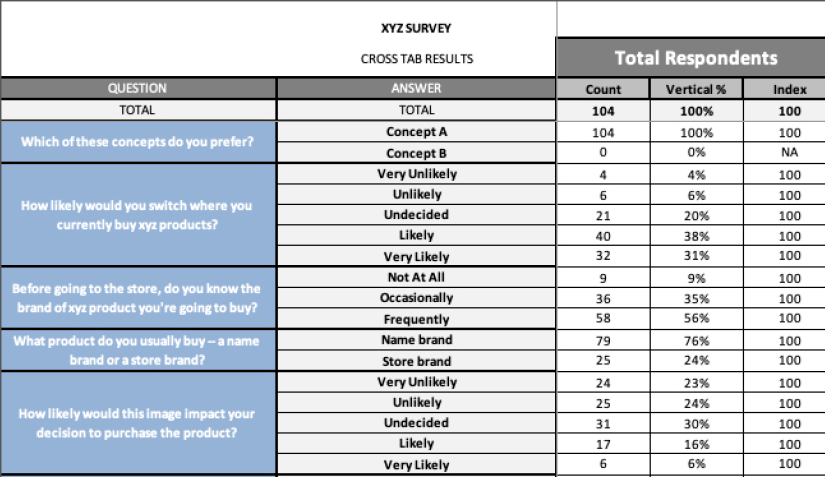Viewport: 825px width, 477px height.
Task: Click the NA index value cell
Action: pyautogui.click(x=784, y=153)
